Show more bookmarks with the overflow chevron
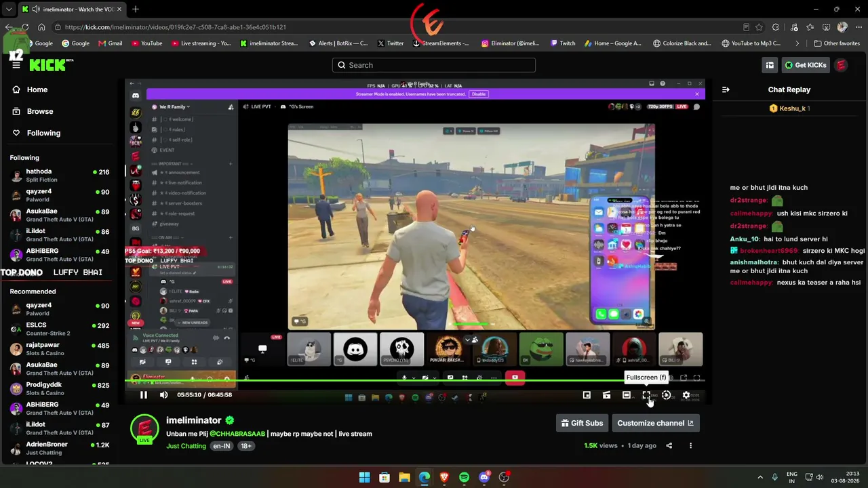Screen dimensions: 868x488 pos(797,43)
